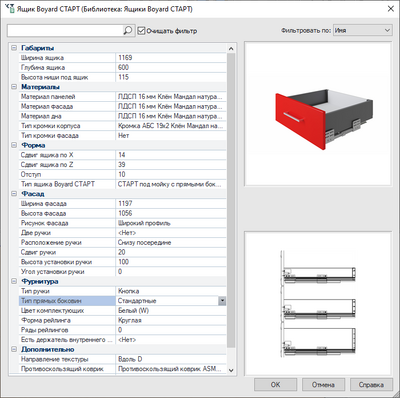Click the 'Тип кромки корпуса' value cell
Image resolution: width=400 pixels, height=398 pixels.
coord(171,126)
